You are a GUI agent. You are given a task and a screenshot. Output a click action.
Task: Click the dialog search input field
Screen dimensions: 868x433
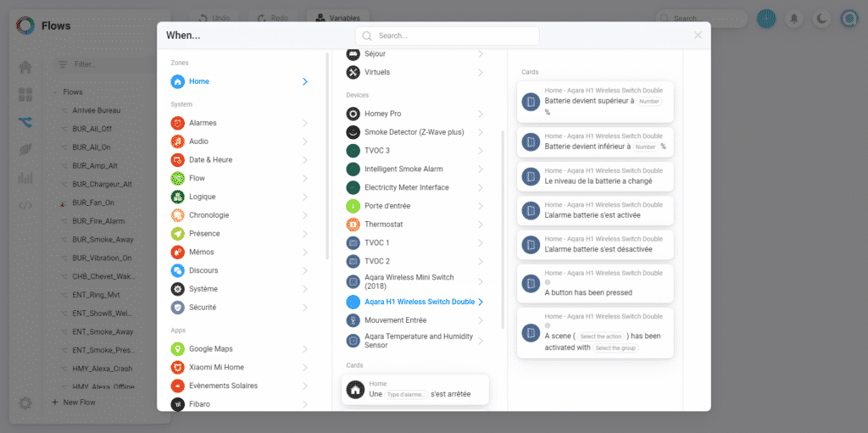pyautogui.click(x=448, y=36)
